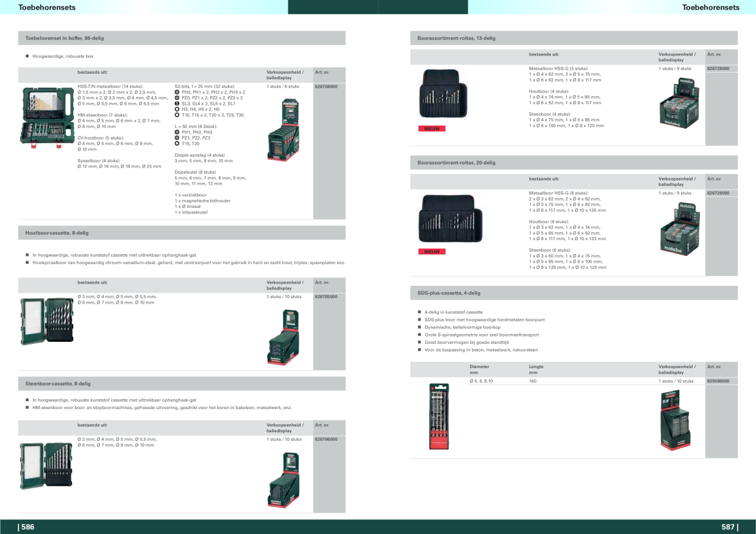Select article number 626728000

coord(719,69)
